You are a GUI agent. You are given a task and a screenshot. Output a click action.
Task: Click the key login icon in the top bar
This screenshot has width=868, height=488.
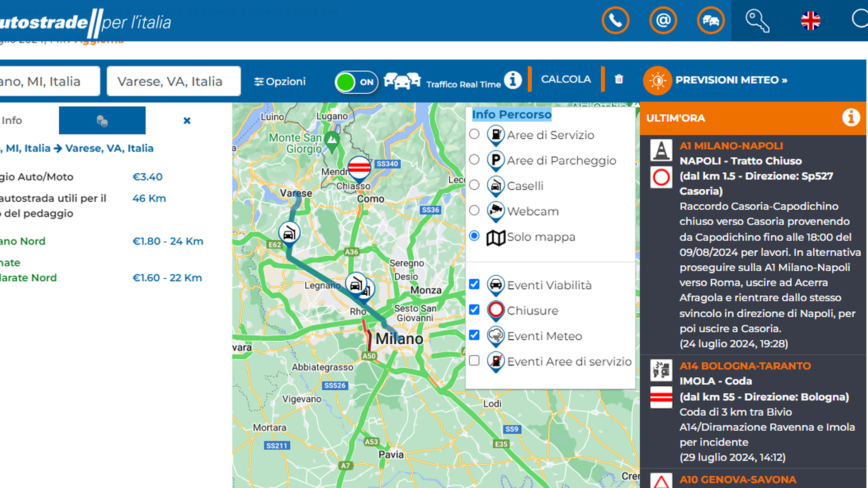coord(757,20)
